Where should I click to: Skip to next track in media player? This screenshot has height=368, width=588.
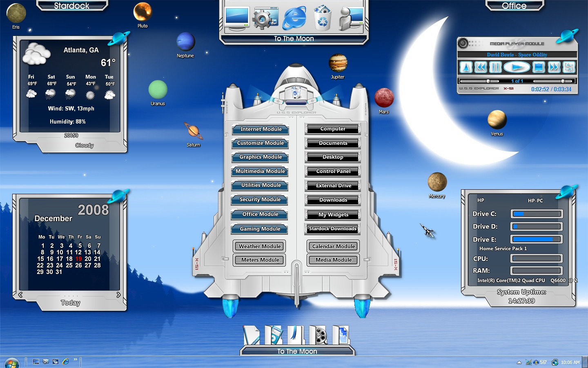[554, 67]
